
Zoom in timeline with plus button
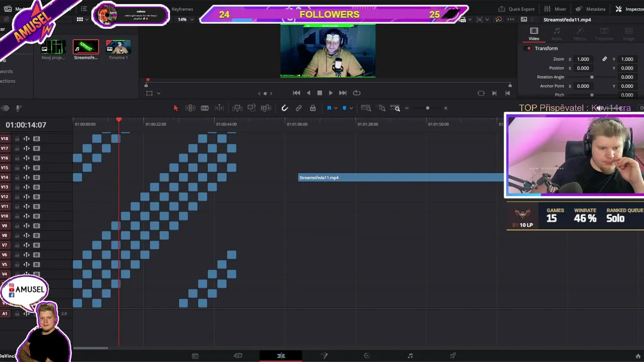(x=445, y=108)
